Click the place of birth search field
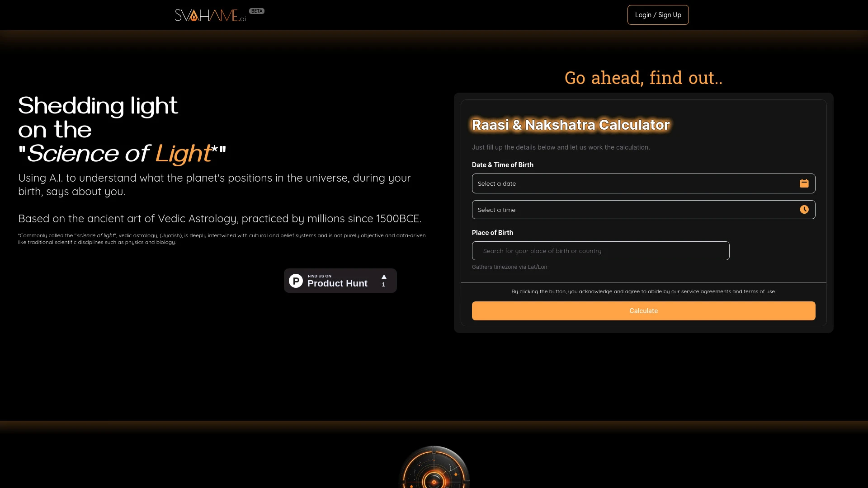The height and width of the screenshot is (488, 868). [x=600, y=250]
